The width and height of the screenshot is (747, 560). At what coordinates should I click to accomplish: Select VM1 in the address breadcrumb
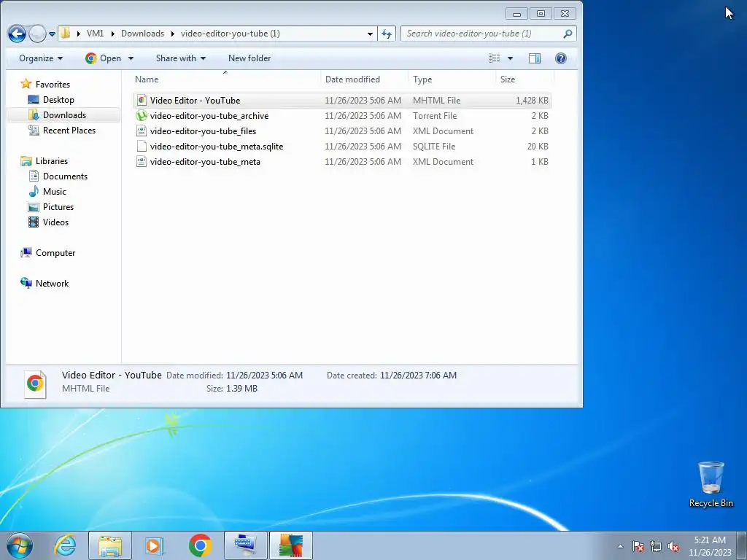tap(95, 34)
